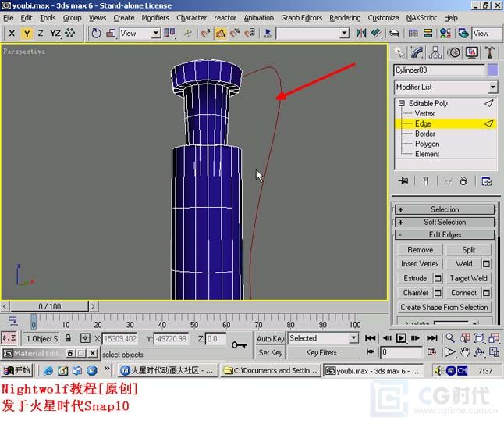Restrict movement to the X axis
The width and height of the screenshot is (504, 421).
(12, 33)
